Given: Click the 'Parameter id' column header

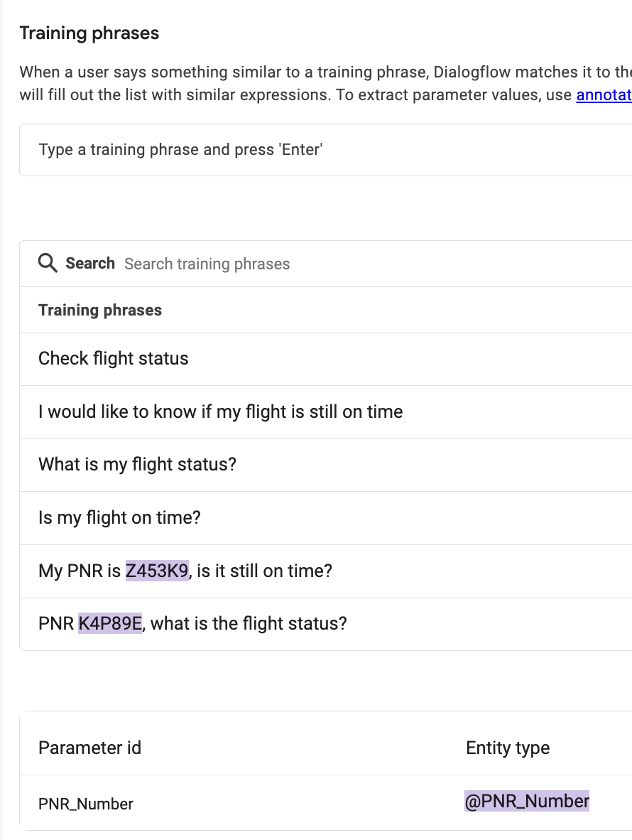Looking at the screenshot, I should click(x=89, y=748).
